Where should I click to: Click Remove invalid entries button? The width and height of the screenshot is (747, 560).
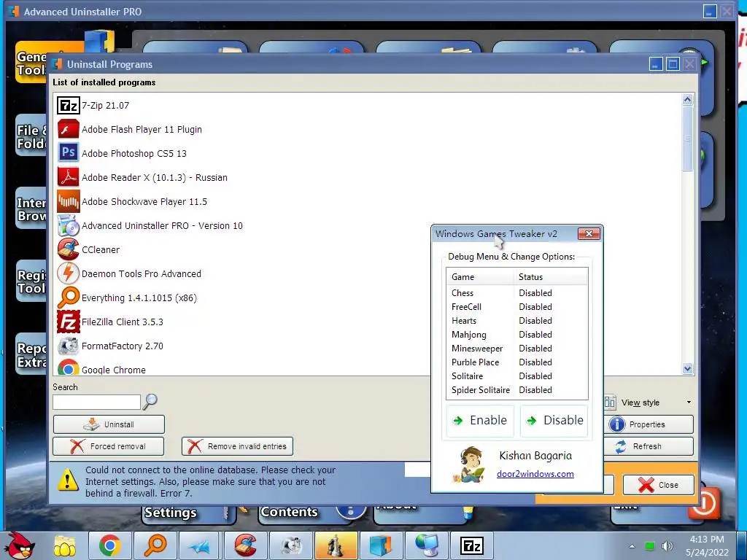[237, 446]
